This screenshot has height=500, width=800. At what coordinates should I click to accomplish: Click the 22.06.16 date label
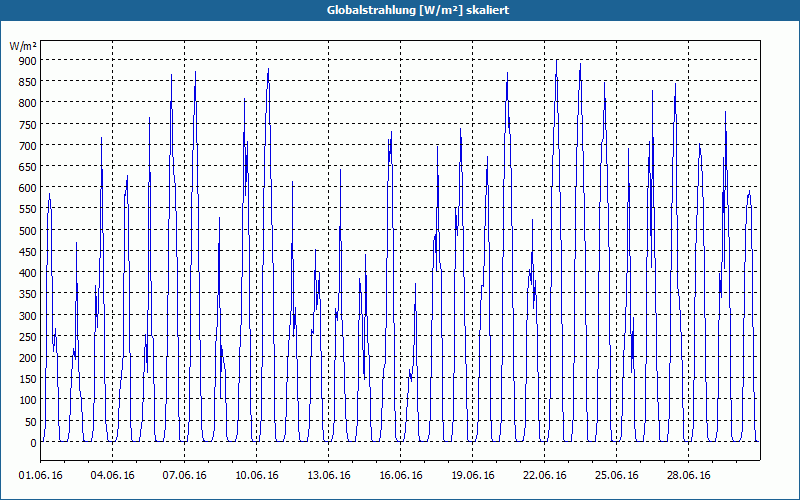pos(544,476)
